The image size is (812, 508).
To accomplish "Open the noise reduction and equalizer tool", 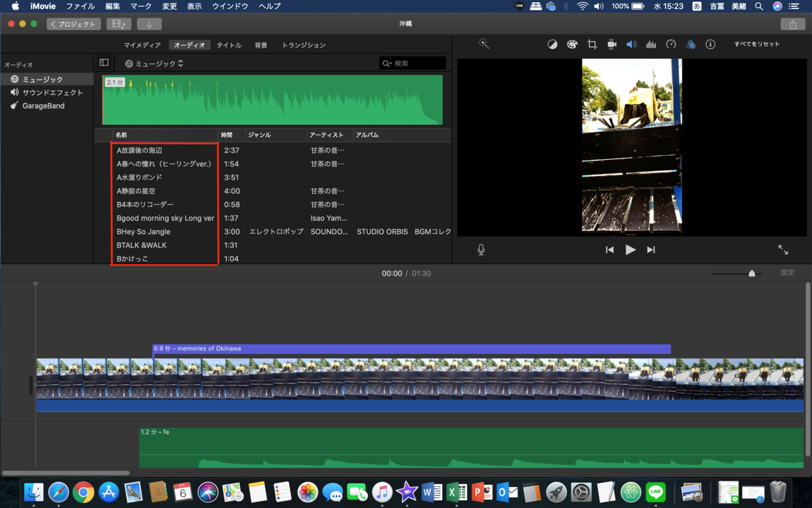I will pos(651,44).
